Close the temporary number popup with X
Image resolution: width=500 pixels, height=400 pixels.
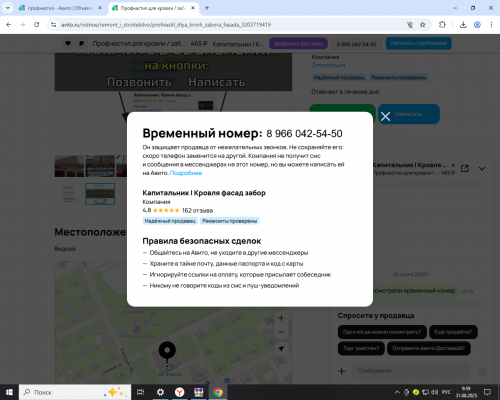pyautogui.click(x=385, y=116)
